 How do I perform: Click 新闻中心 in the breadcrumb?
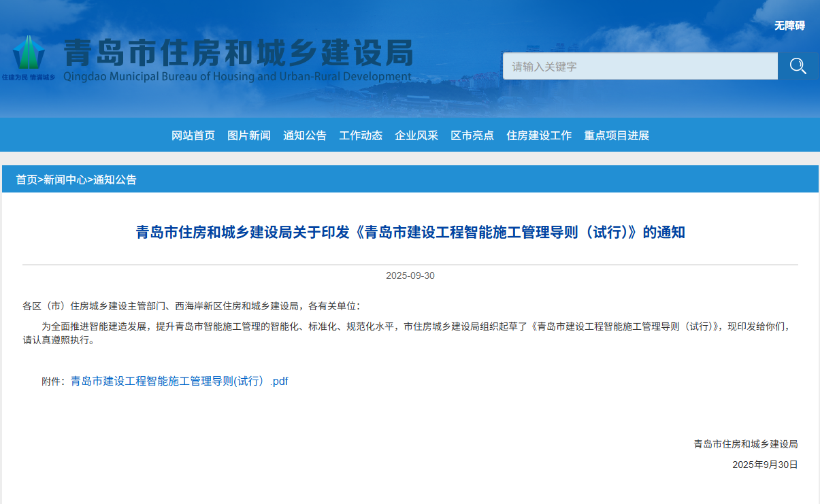tap(65, 180)
